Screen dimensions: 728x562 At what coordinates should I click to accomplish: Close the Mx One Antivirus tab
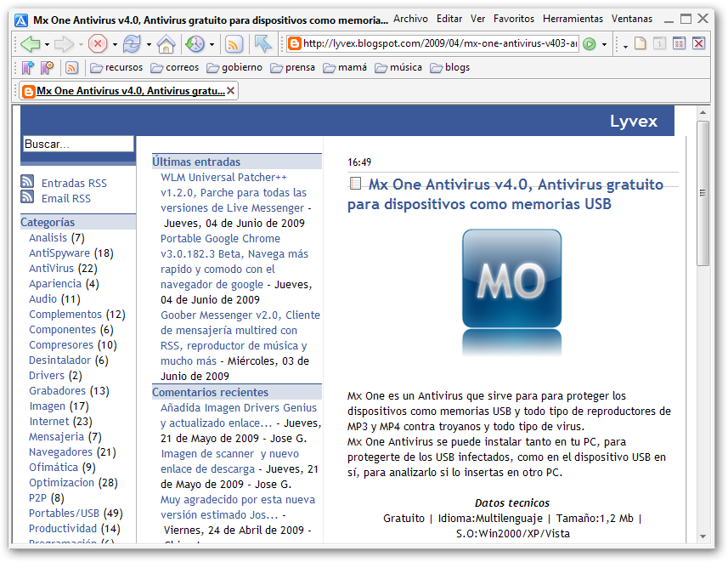pyautogui.click(x=231, y=91)
